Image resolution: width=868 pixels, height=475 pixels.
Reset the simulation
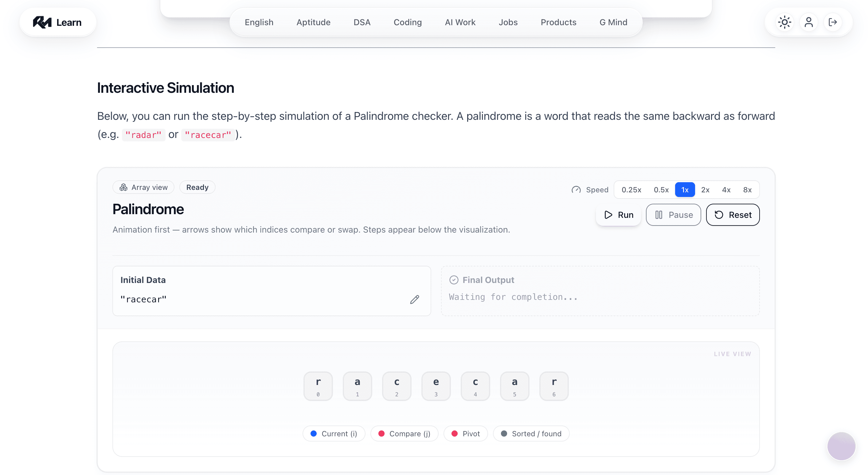[733, 215]
